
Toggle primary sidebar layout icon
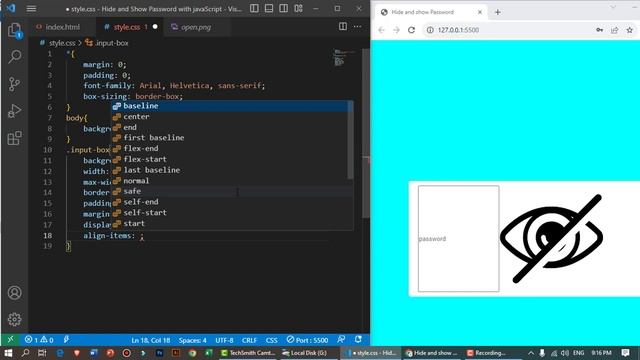click(x=254, y=9)
